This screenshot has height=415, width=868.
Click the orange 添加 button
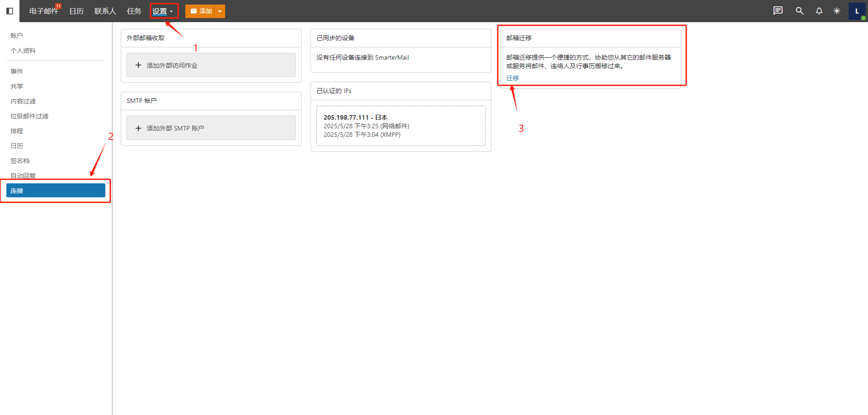[x=200, y=11]
